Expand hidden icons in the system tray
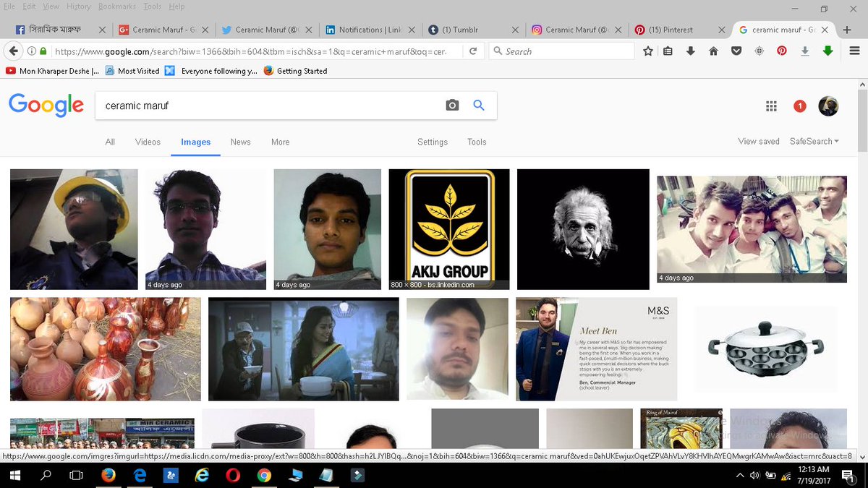Screen dimensions: 868x488 point(740,475)
